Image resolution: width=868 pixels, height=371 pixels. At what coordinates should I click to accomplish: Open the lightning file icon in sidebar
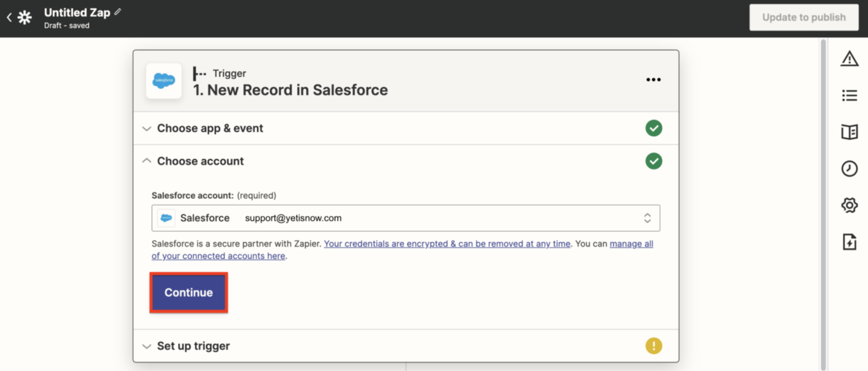849,242
